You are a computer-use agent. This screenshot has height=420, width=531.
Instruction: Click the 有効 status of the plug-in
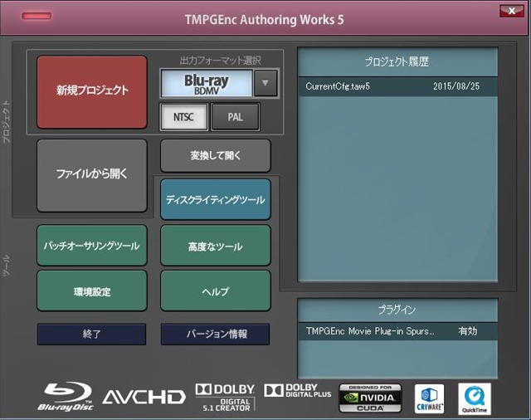point(467,331)
